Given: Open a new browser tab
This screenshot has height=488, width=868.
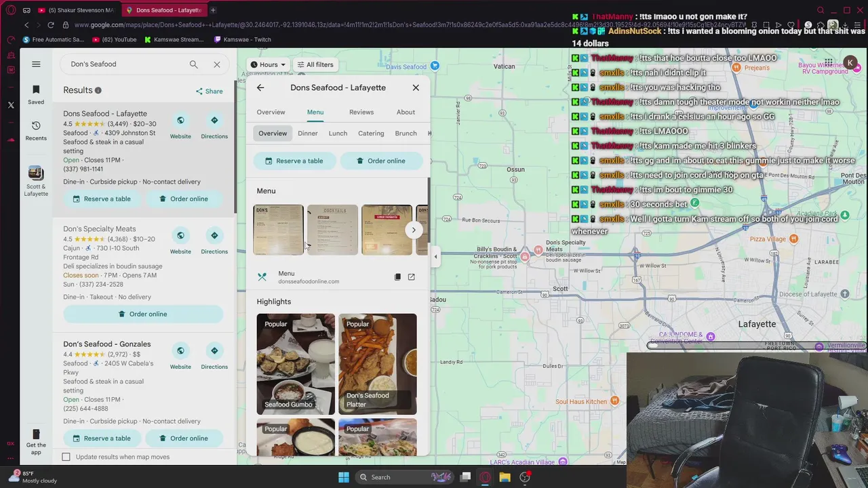Looking at the screenshot, I should (213, 10).
